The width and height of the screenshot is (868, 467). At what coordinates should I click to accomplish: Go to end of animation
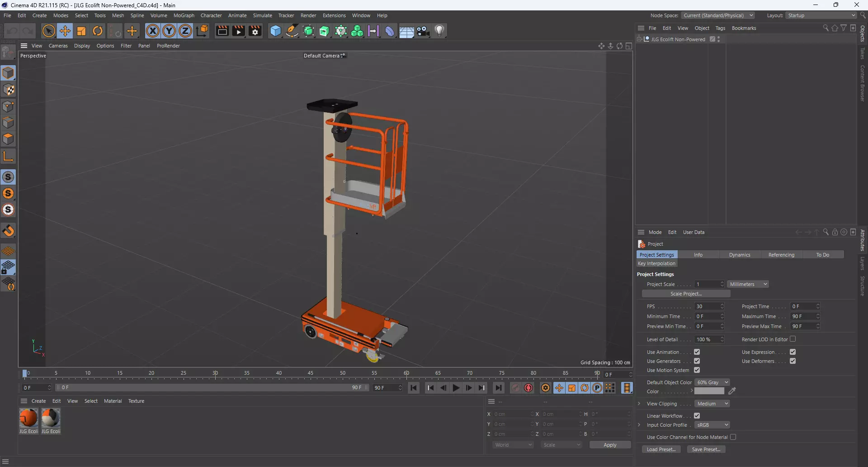[x=498, y=388]
